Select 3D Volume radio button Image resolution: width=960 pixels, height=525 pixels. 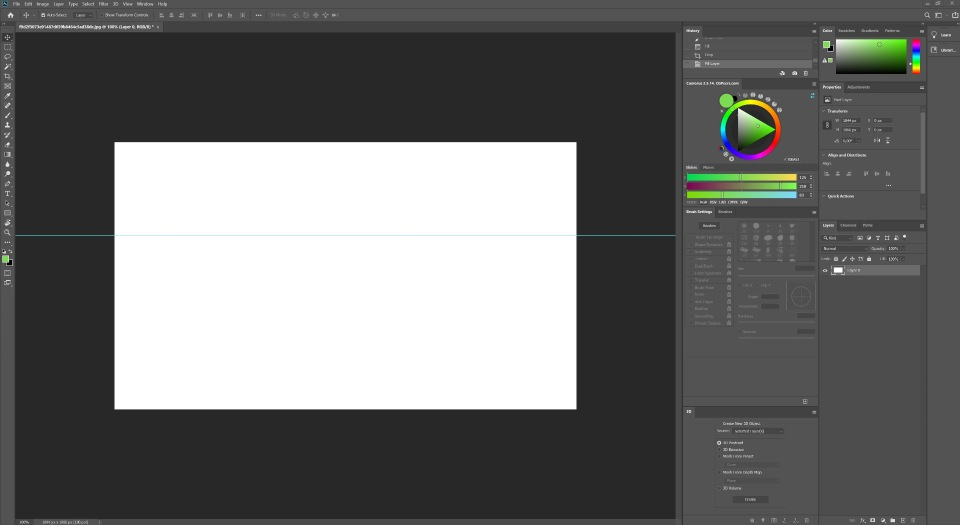pos(719,488)
